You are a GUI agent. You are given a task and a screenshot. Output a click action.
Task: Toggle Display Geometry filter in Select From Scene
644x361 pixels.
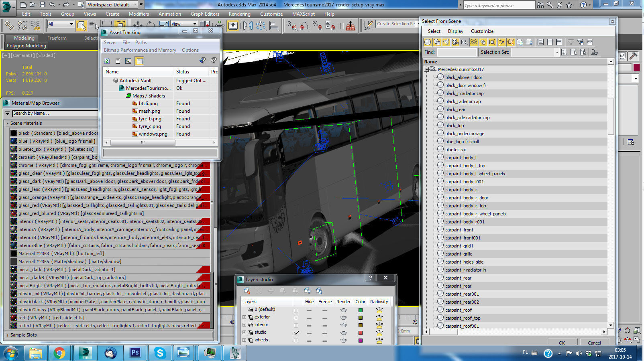(428, 42)
